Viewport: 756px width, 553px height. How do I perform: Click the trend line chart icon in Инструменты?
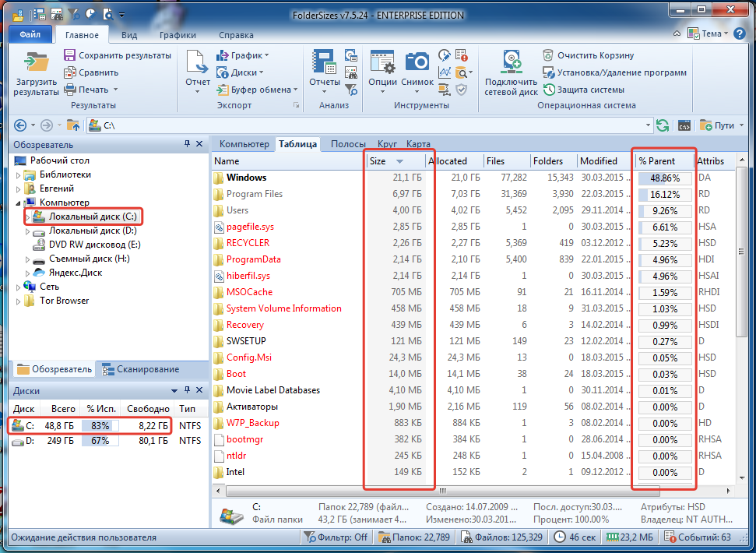(444, 72)
